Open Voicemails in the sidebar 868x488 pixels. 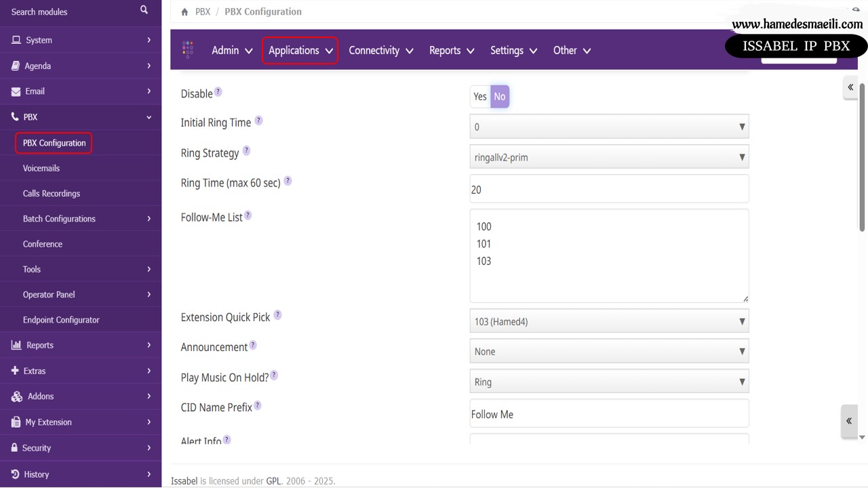[x=41, y=168]
